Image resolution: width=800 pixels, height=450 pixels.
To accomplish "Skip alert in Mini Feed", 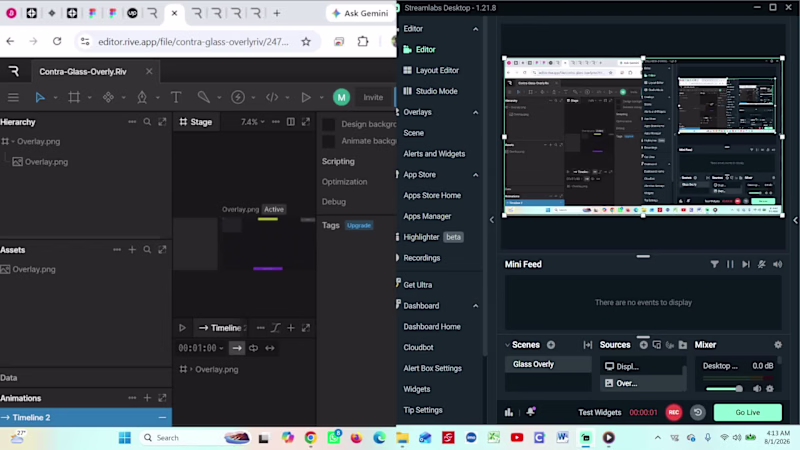I will coord(746,264).
